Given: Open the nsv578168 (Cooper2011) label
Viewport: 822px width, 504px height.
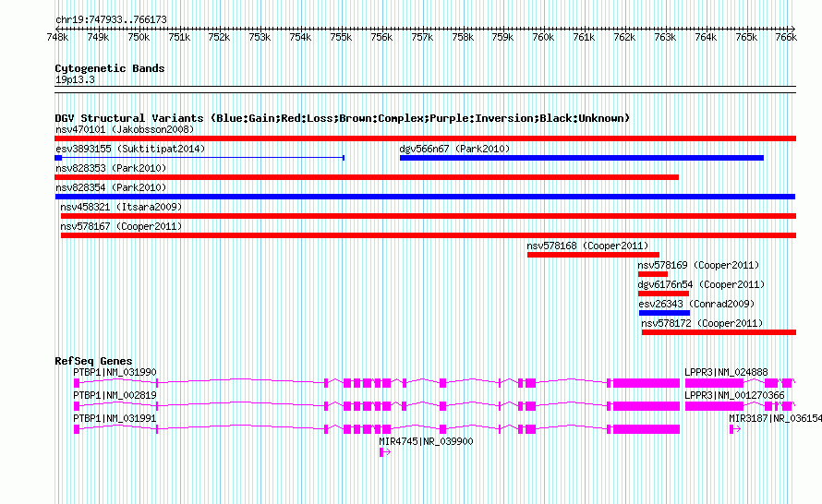Looking at the screenshot, I should tap(587, 246).
